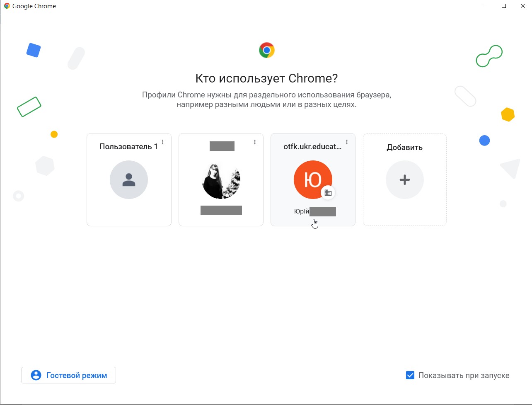Click the grey default avatar of Пользователь 1

(129, 179)
